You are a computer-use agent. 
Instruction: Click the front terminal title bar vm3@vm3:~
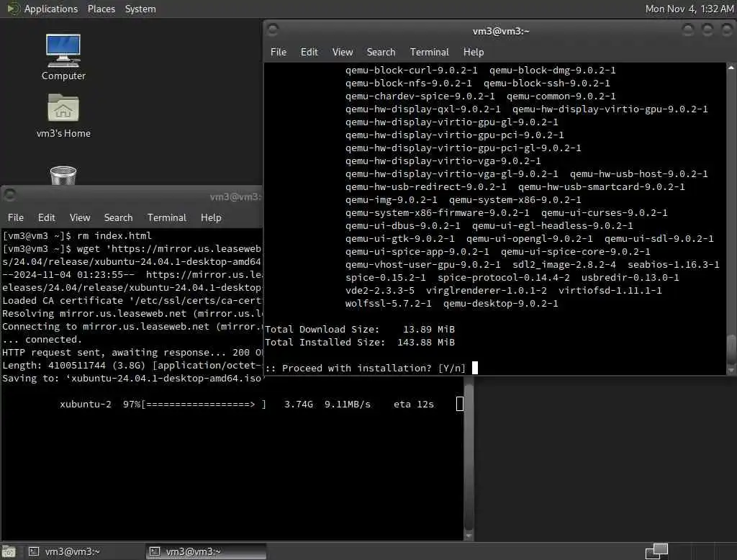(501, 31)
